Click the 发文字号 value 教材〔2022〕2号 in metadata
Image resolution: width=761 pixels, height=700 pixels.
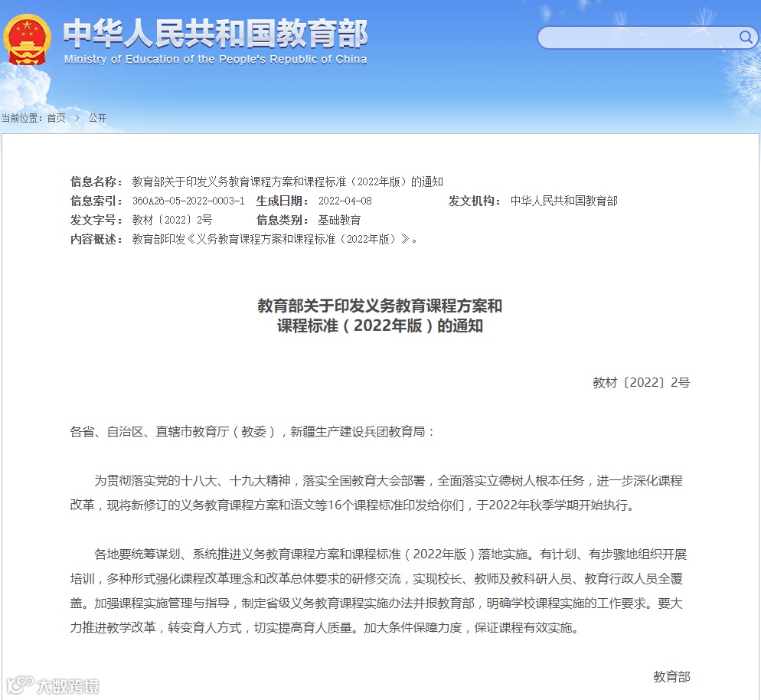pyautogui.click(x=172, y=221)
